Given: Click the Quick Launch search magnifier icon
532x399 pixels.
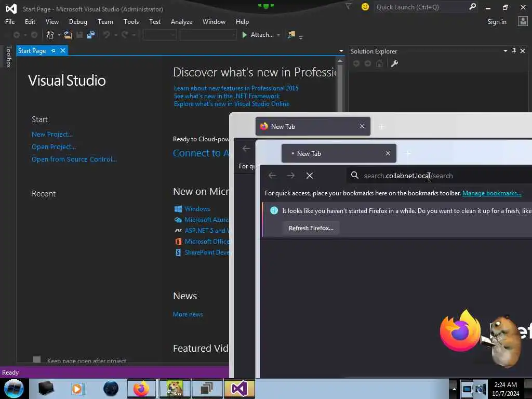Looking at the screenshot, I should click(472, 6).
